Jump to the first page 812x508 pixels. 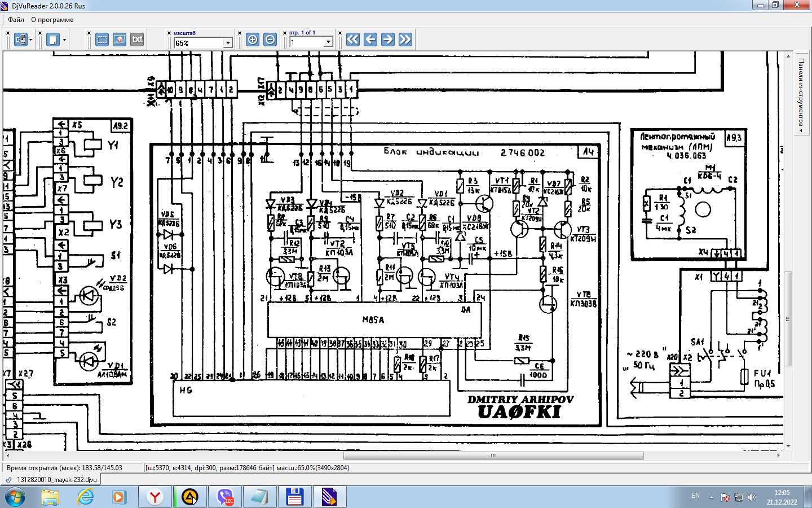coord(353,40)
